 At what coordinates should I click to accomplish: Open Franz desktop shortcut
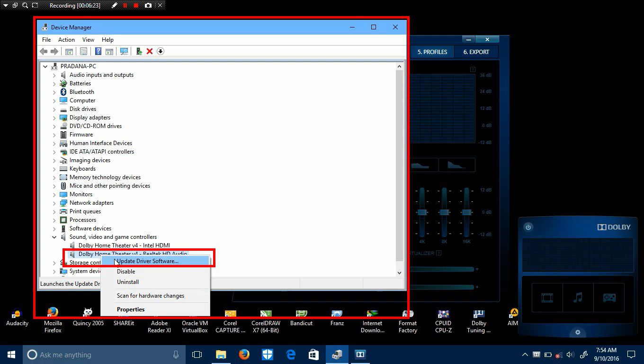coord(337,318)
